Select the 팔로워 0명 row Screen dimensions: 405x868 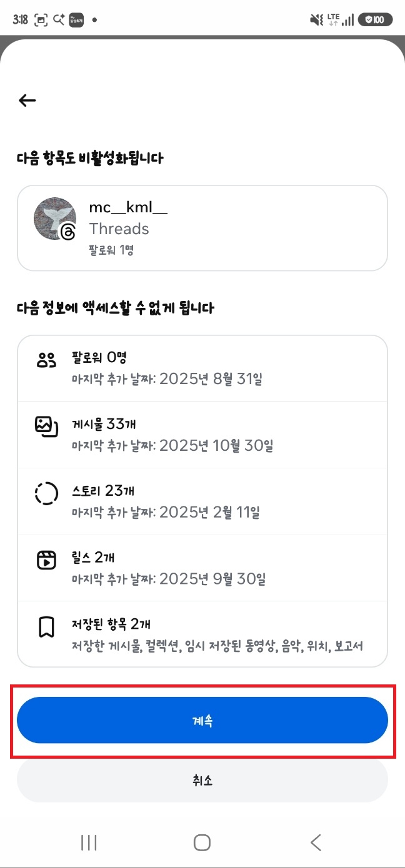click(202, 368)
